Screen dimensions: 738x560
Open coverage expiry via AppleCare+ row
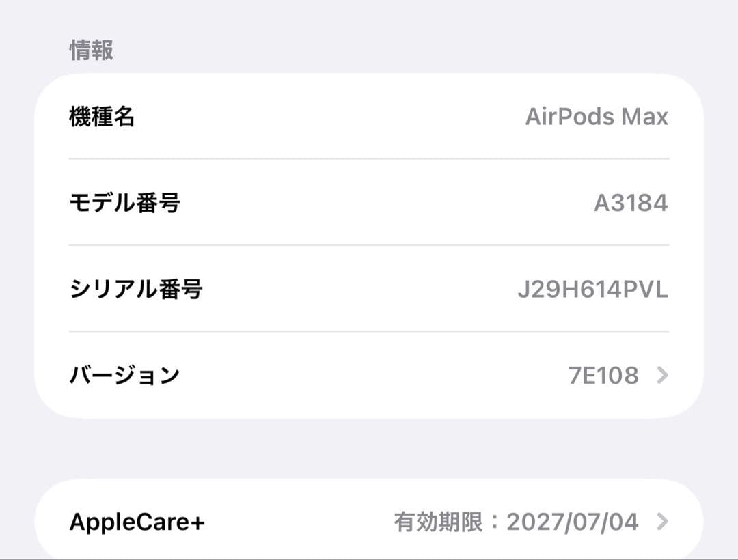tap(369, 521)
